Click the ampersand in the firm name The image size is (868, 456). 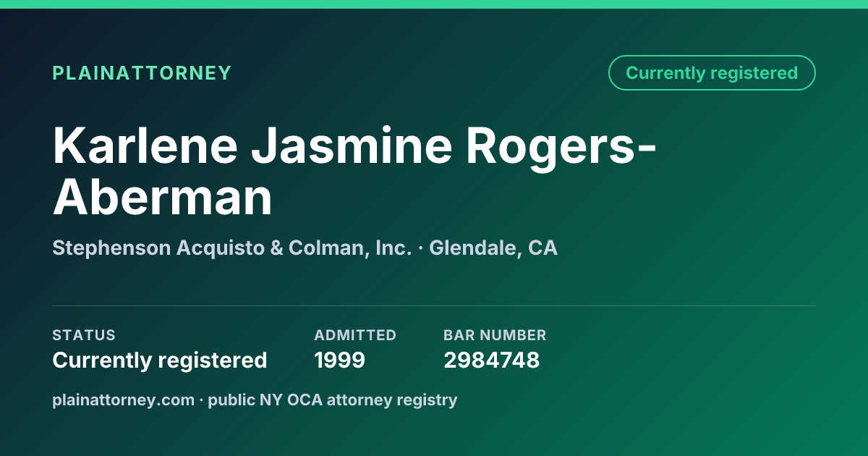[276, 248]
